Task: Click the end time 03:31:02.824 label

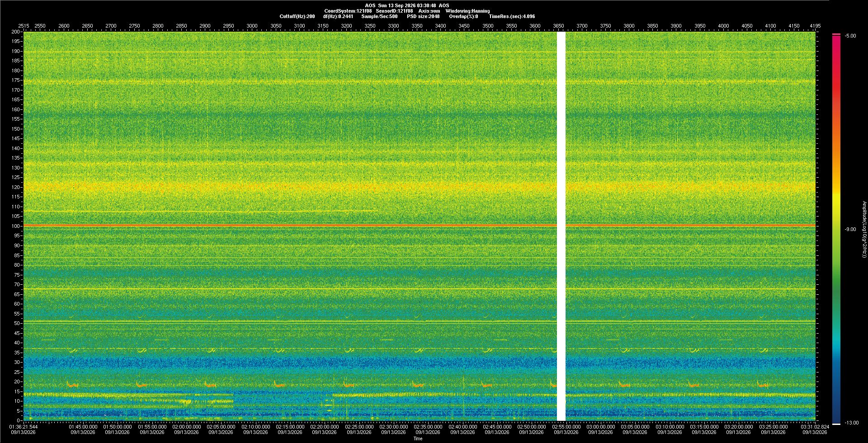Action: [815, 426]
